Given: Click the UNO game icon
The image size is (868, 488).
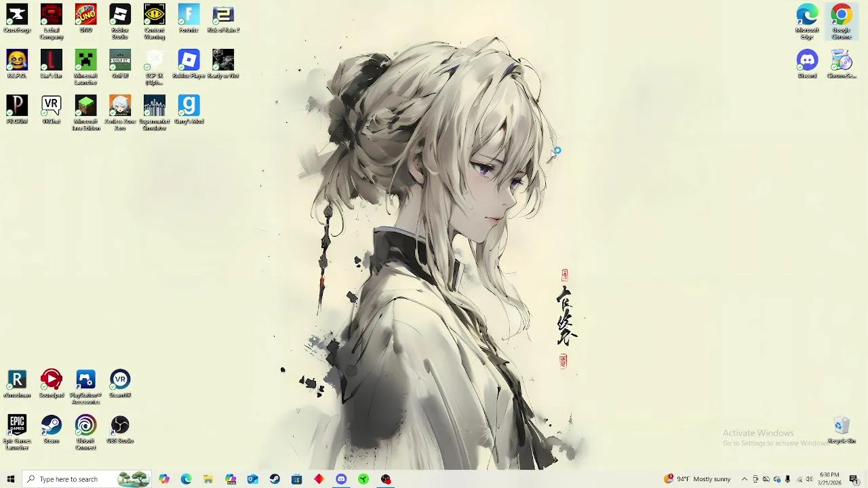Looking at the screenshot, I should [x=85, y=19].
